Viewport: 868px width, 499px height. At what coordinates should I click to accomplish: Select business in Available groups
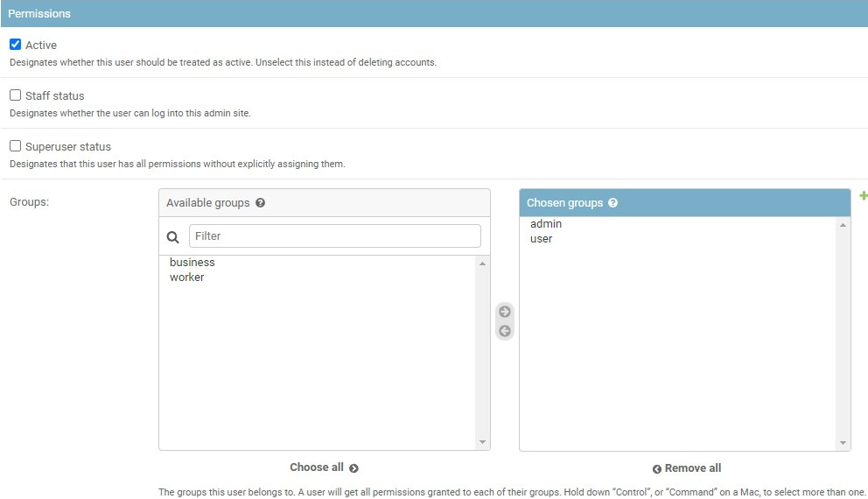tap(192, 263)
